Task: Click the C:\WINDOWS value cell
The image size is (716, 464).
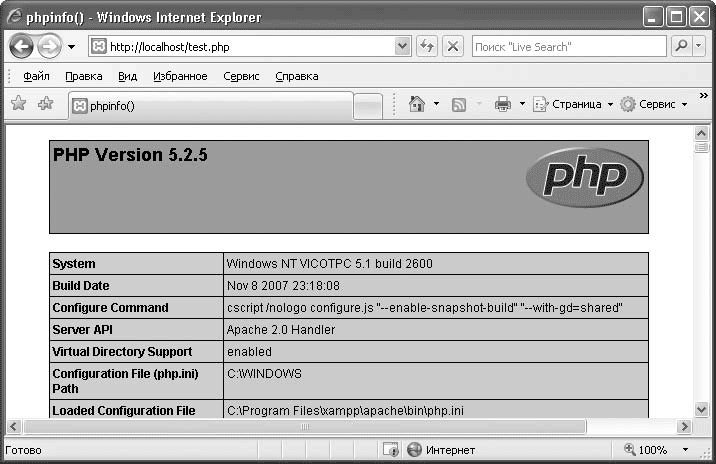Action: coord(436,381)
